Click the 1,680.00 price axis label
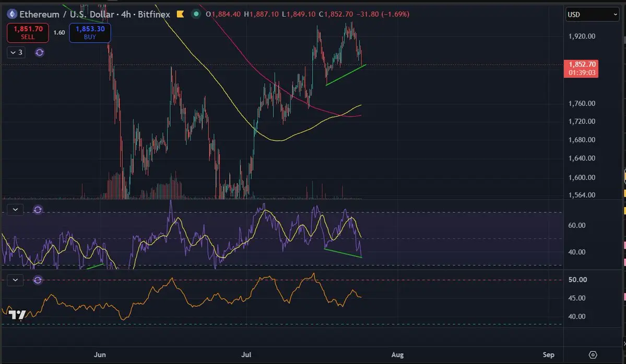 coord(582,140)
